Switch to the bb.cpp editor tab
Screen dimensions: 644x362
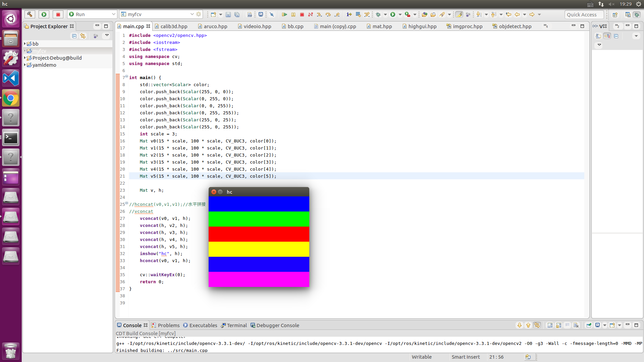(x=295, y=26)
